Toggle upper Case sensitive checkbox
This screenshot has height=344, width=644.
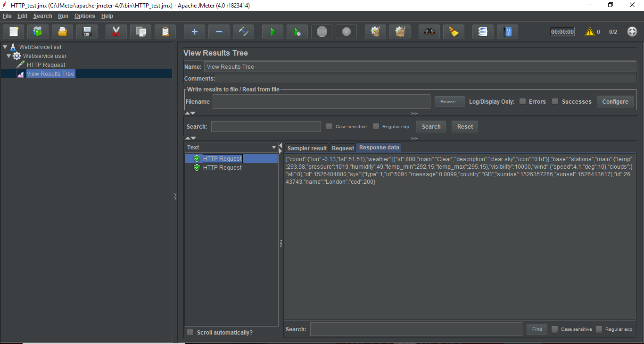330,126
